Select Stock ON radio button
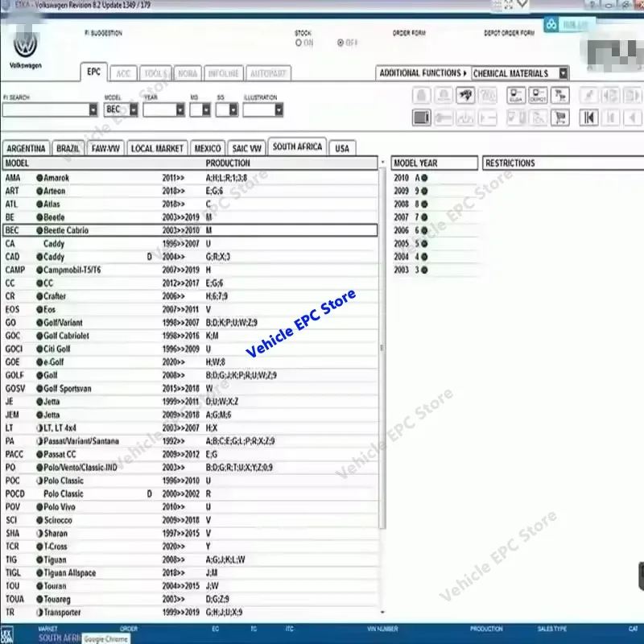Viewport: 644px width, 644px height. coord(299,43)
